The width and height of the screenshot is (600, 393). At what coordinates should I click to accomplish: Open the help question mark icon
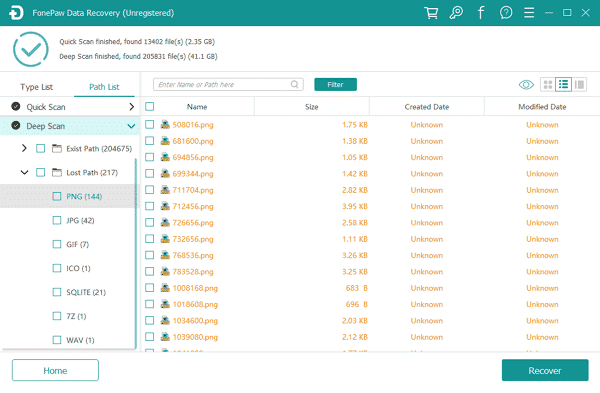pos(506,13)
